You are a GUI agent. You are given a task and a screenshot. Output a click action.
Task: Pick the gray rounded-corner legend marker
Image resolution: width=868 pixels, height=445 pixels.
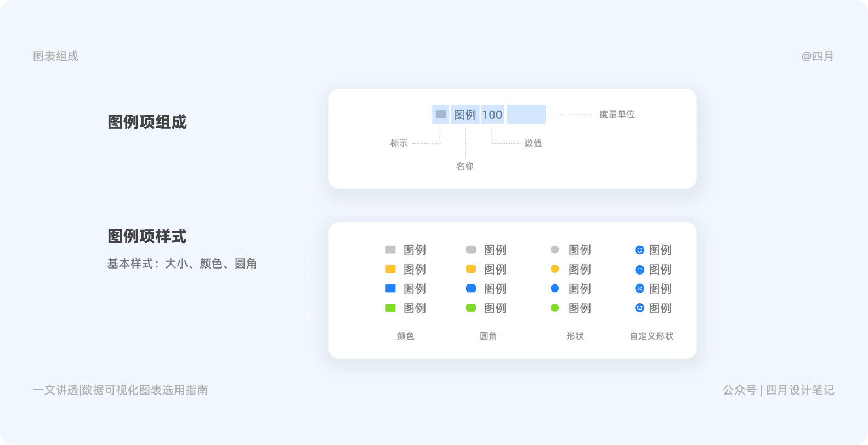(x=471, y=250)
